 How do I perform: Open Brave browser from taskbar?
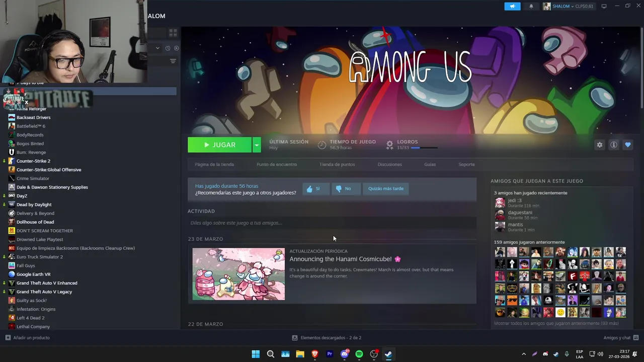tap(315, 354)
